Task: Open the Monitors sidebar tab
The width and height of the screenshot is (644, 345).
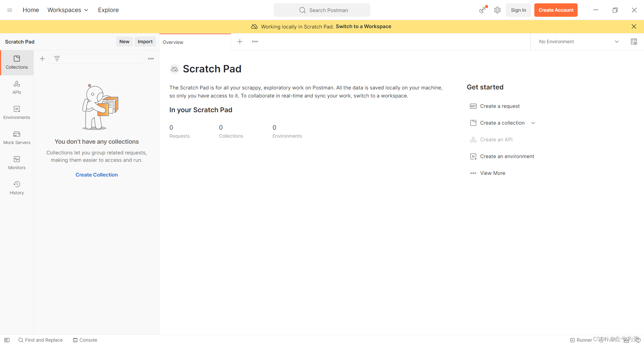Action: (17, 163)
